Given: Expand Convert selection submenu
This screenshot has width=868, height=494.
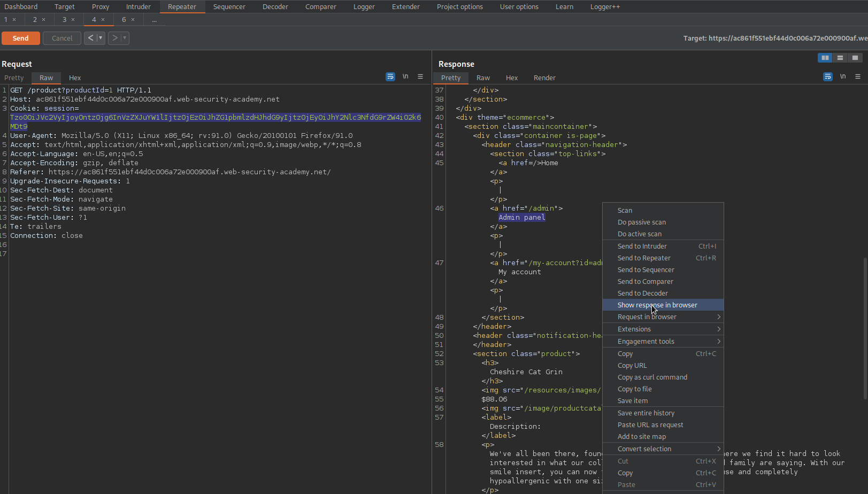Looking at the screenshot, I should 663,449.
